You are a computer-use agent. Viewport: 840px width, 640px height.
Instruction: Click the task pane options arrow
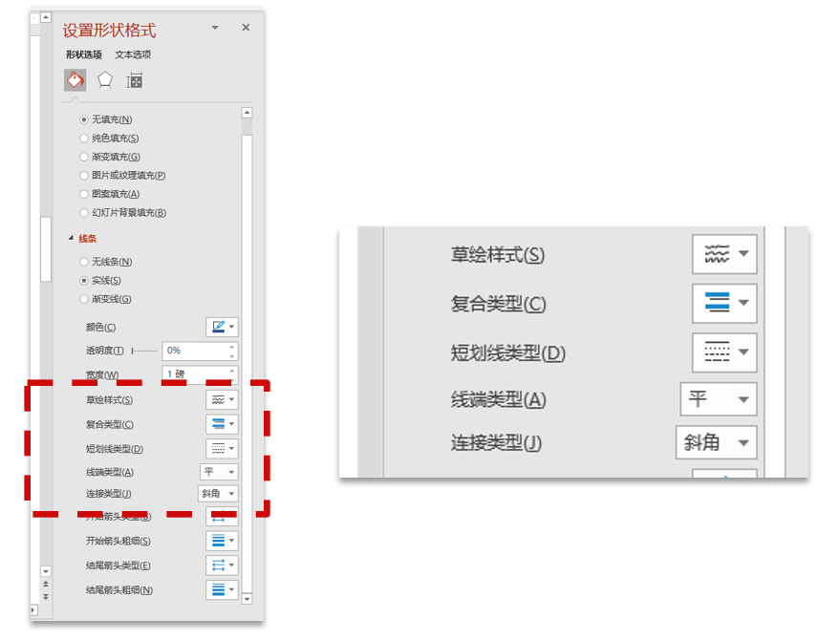(215, 29)
